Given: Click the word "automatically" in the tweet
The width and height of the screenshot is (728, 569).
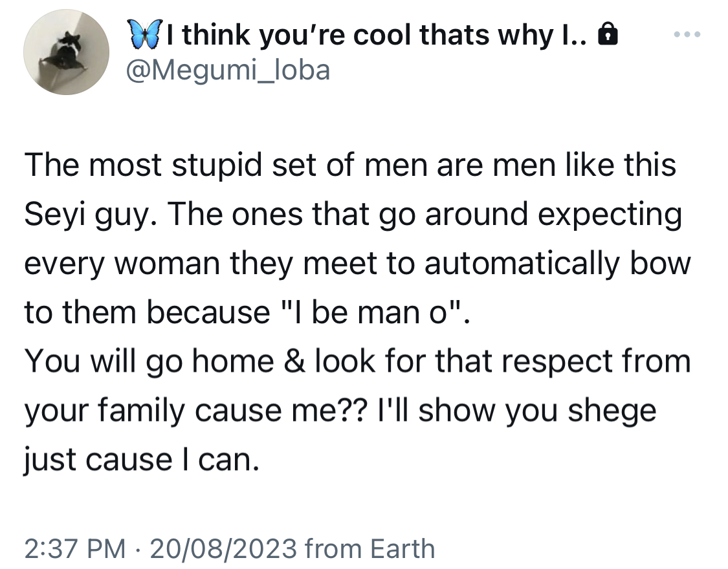Looking at the screenshot, I should coord(522,264).
